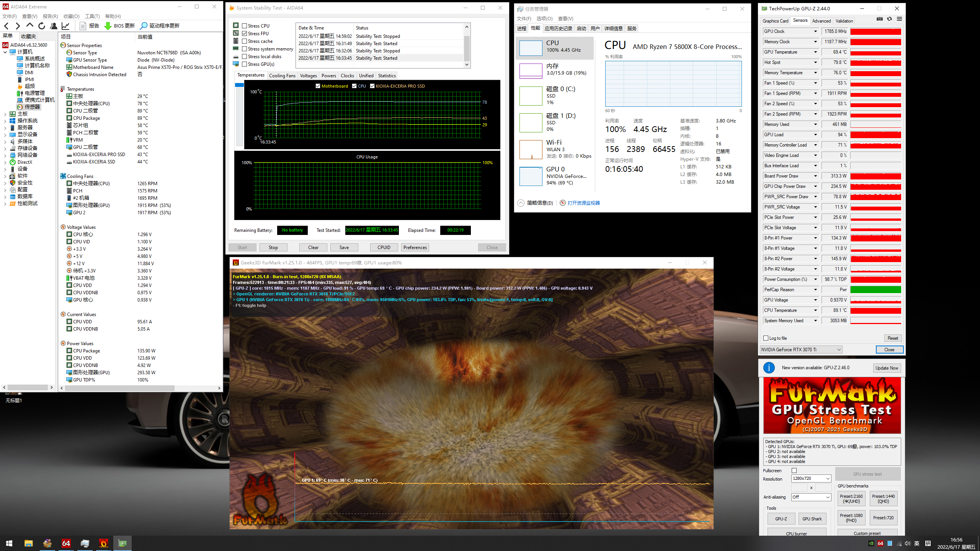
Task: Select 传感器 sensor item in AIDA64 tree
Action: (x=29, y=107)
